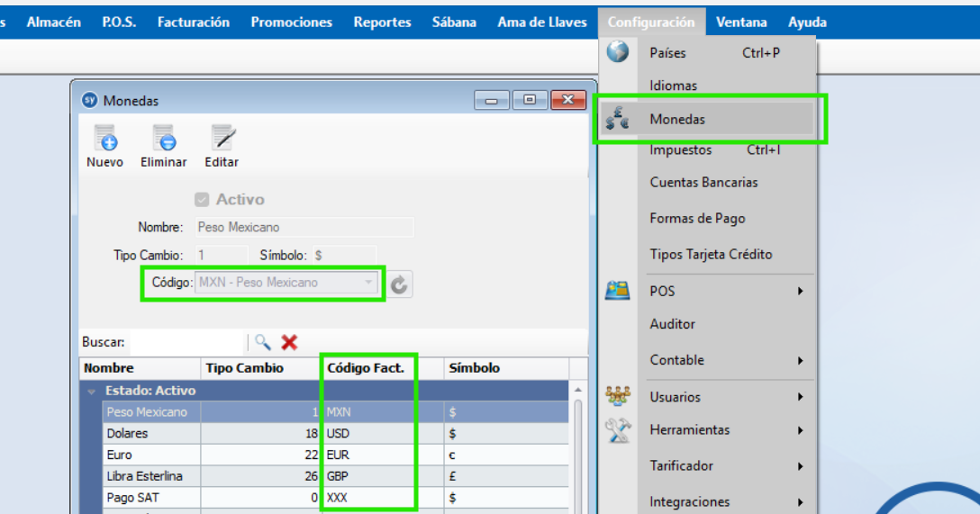Click the table scrollbar up arrow
The width and height of the screenshot is (980, 514).
coord(578,390)
